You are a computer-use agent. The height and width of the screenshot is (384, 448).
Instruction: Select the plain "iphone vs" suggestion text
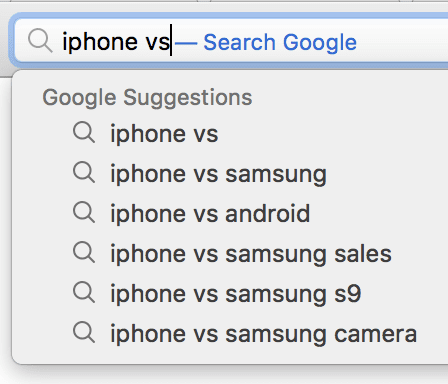click(164, 134)
